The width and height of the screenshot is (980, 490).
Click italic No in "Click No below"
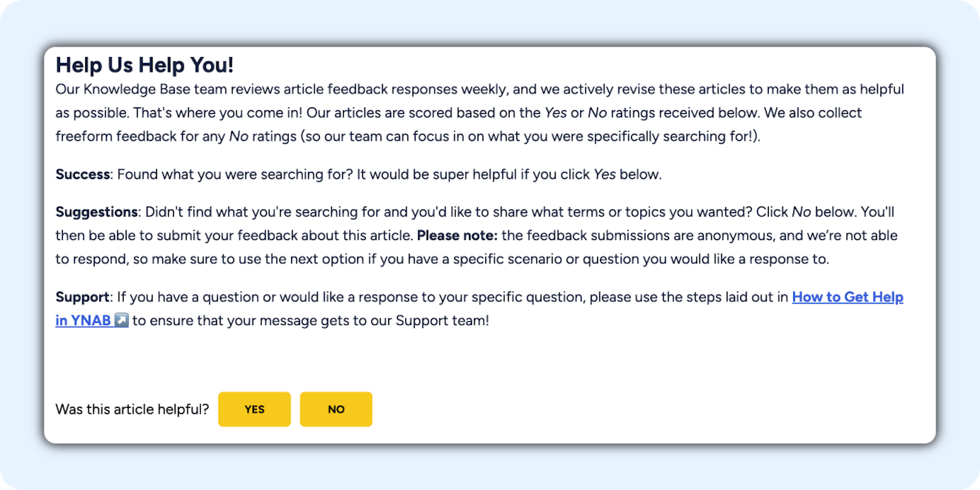point(801,212)
